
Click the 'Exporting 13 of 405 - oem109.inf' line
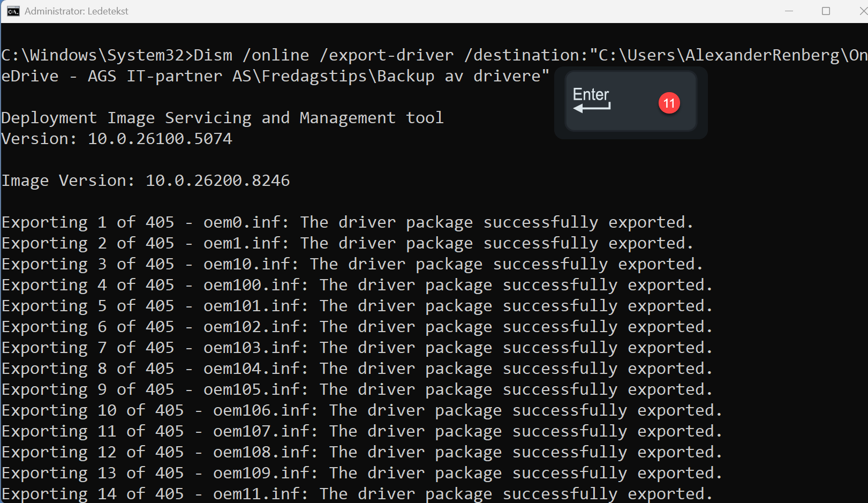362,473
